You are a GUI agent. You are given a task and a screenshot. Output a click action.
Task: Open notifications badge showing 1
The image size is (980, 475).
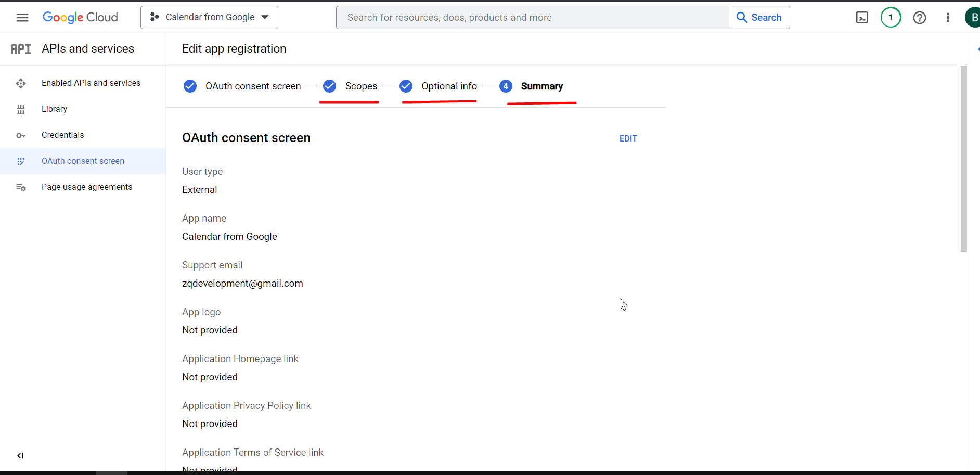891,18
